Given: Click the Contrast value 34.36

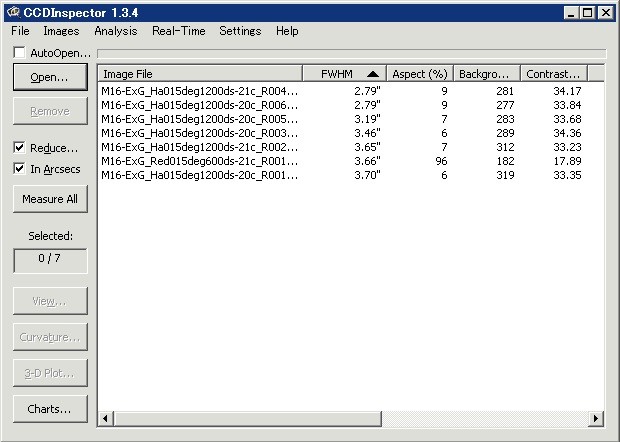Looking at the screenshot, I should 567,133.
